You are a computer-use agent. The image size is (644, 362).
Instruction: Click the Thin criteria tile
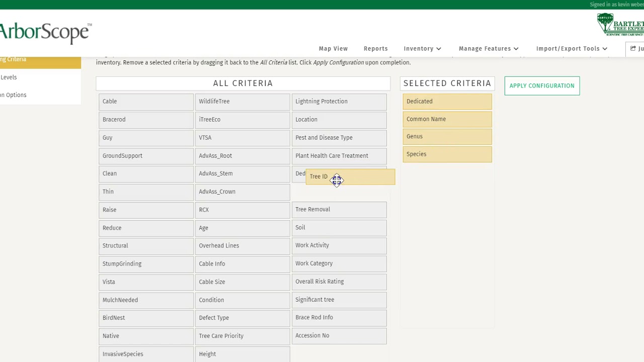click(x=146, y=192)
